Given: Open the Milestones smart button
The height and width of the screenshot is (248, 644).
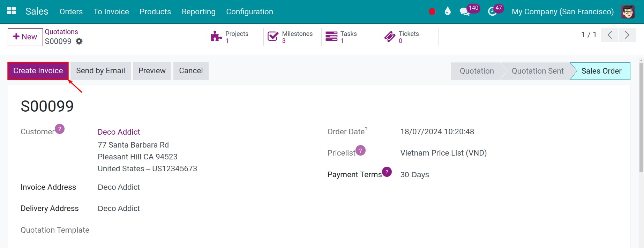Looking at the screenshot, I should [292, 37].
